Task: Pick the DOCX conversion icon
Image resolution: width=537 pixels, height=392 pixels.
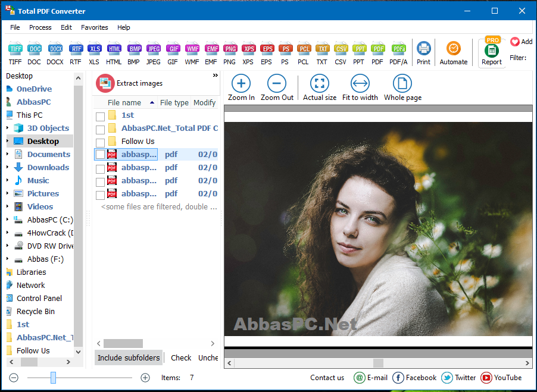Action: tap(55, 54)
